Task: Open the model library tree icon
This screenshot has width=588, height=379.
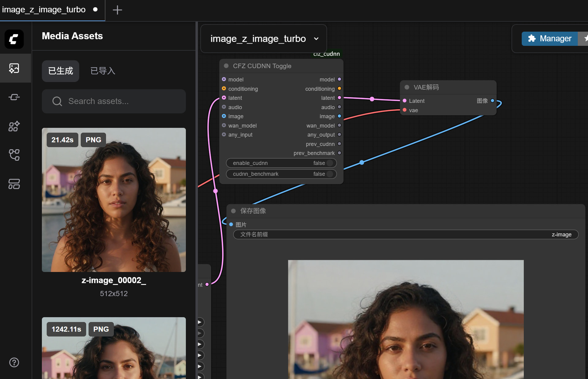Action: coord(14,155)
